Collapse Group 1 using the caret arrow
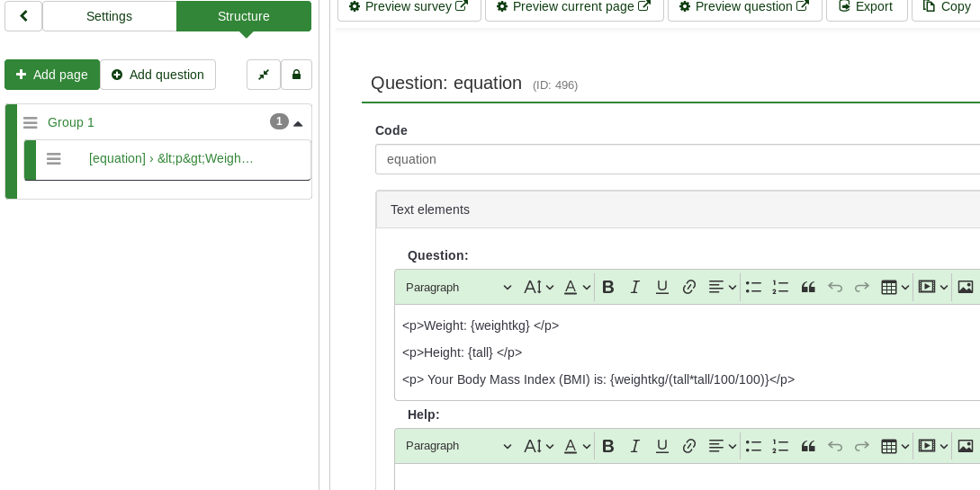 pos(298,123)
